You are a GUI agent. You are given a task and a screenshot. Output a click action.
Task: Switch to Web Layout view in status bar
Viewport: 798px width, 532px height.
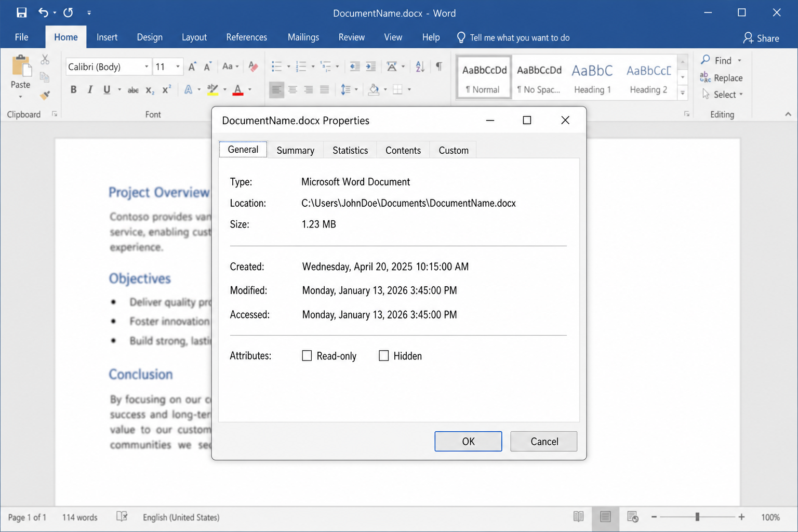point(632,516)
